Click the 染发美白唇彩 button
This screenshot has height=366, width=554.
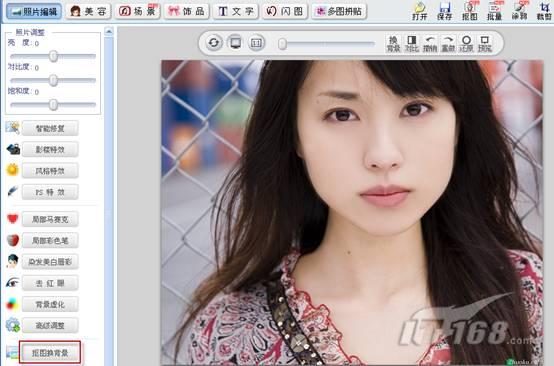click(50, 262)
